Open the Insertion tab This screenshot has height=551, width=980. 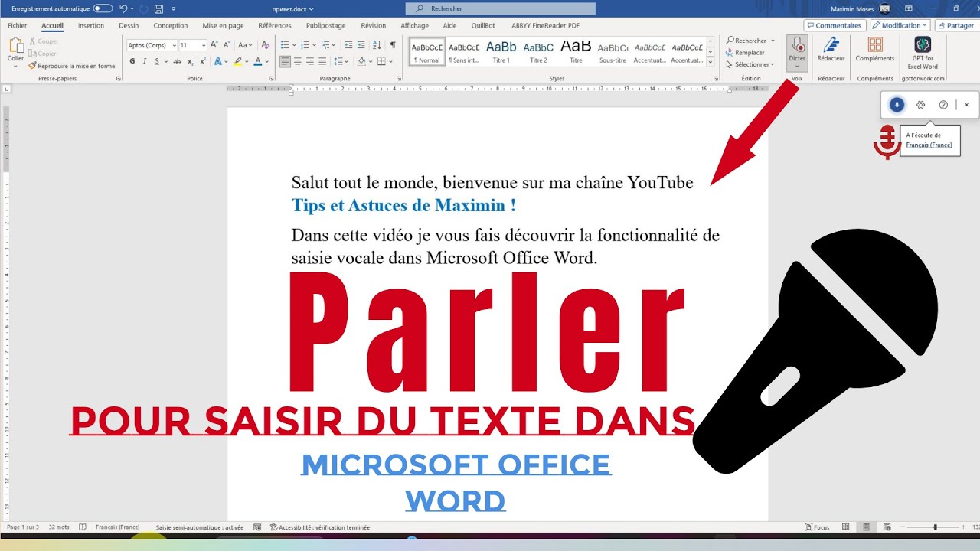tap(91, 25)
